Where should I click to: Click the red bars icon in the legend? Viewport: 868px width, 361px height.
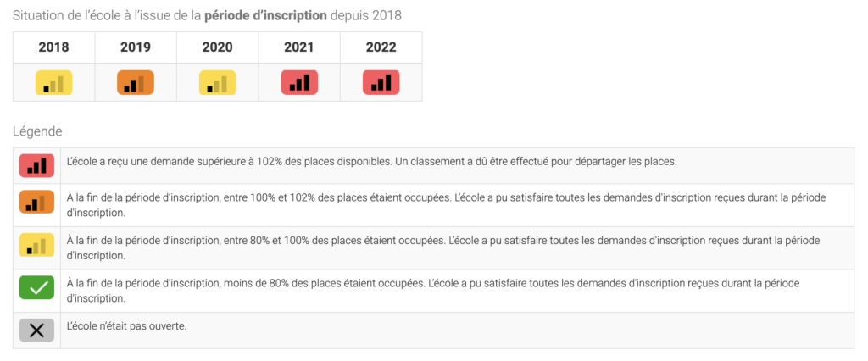click(x=36, y=165)
